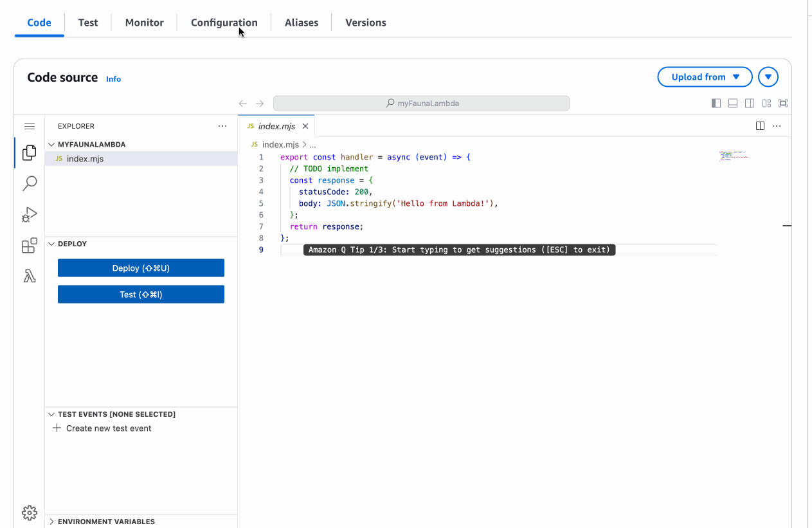Open the Extensions icon in activity bar
812x528 pixels.
pos(30,246)
